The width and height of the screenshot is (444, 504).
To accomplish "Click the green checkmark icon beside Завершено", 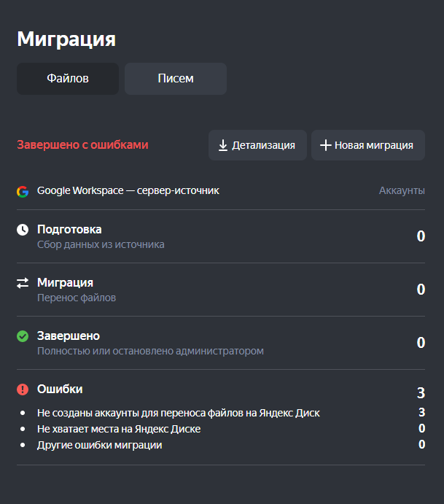I will pos(23,336).
